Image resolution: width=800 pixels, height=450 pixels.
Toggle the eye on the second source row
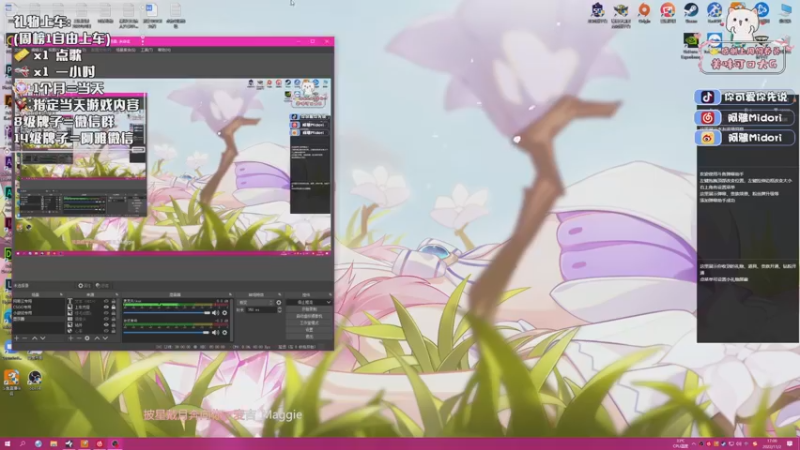pyautogui.click(x=106, y=307)
